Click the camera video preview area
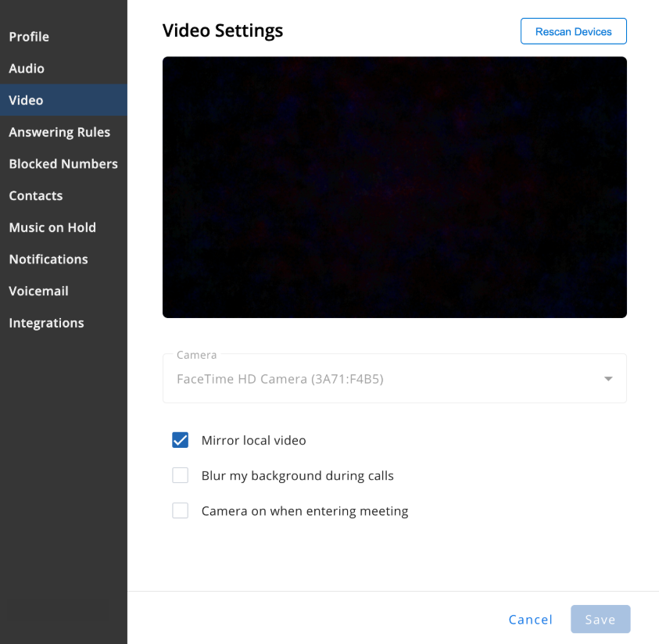This screenshot has height=644, width=659. (395, 188)
